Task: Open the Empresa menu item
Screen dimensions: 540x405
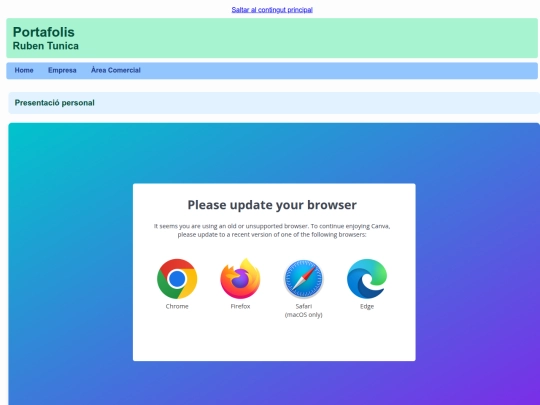Action: 62,70
